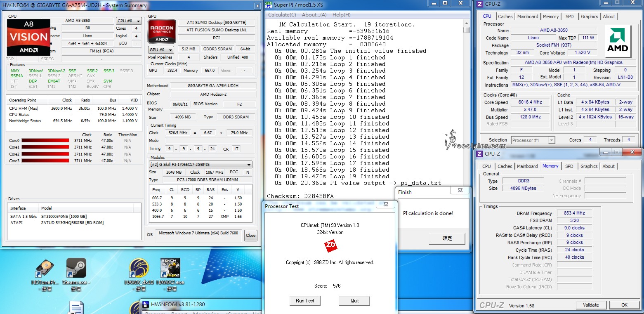The image size is (644, 314).
Task: Click the Radeon Graphics logo in HWiNFO64
Action: coord(162,31)
